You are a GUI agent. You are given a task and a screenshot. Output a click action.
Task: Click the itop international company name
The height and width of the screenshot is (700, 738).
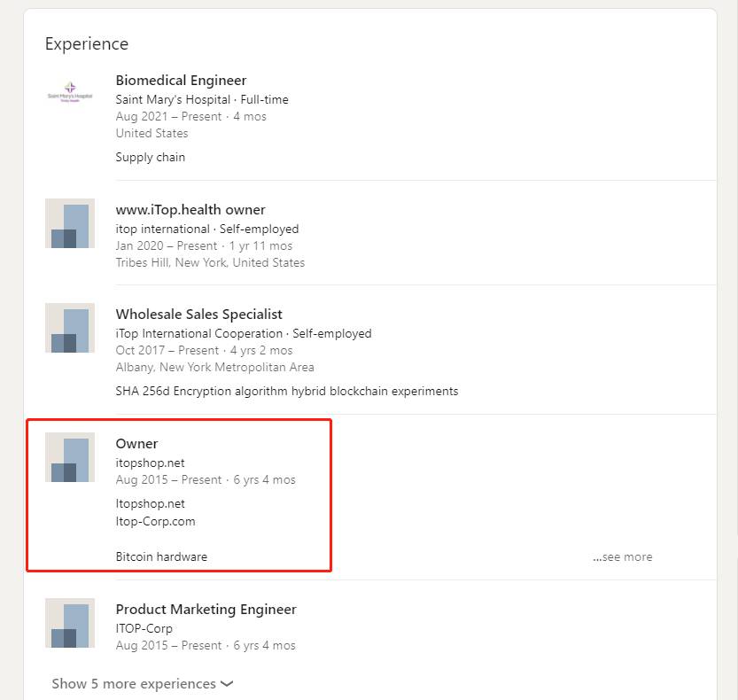click(x=162, y=229)
